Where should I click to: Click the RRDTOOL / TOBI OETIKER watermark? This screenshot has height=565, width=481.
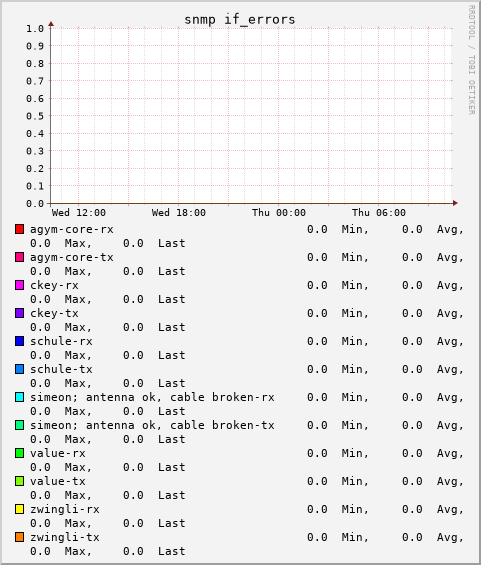pos(472,60)
